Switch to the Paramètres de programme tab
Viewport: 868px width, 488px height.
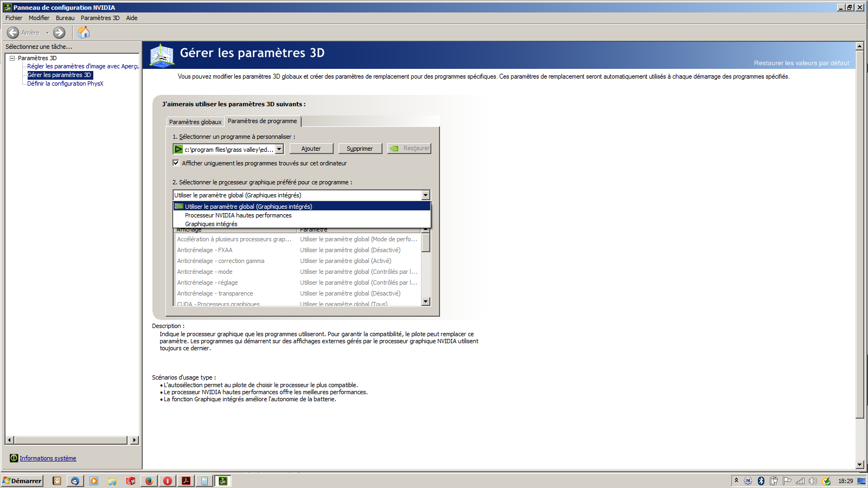263,121
